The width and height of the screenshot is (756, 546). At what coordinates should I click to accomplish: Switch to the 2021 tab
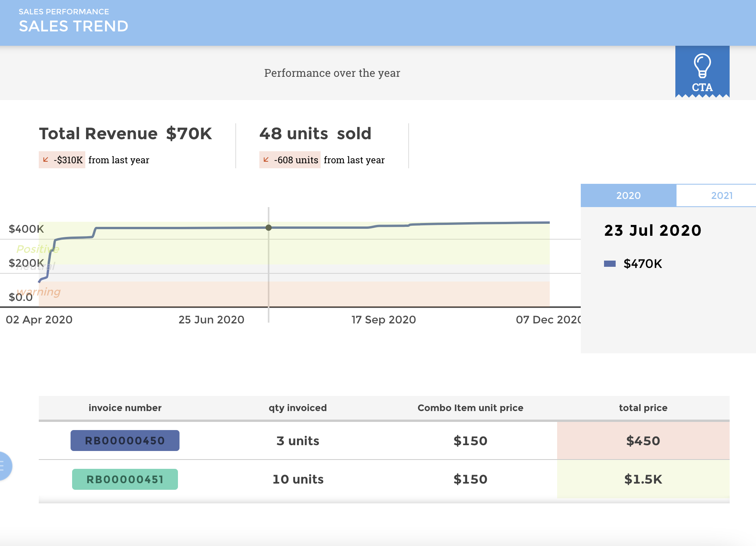pos(721,195)
